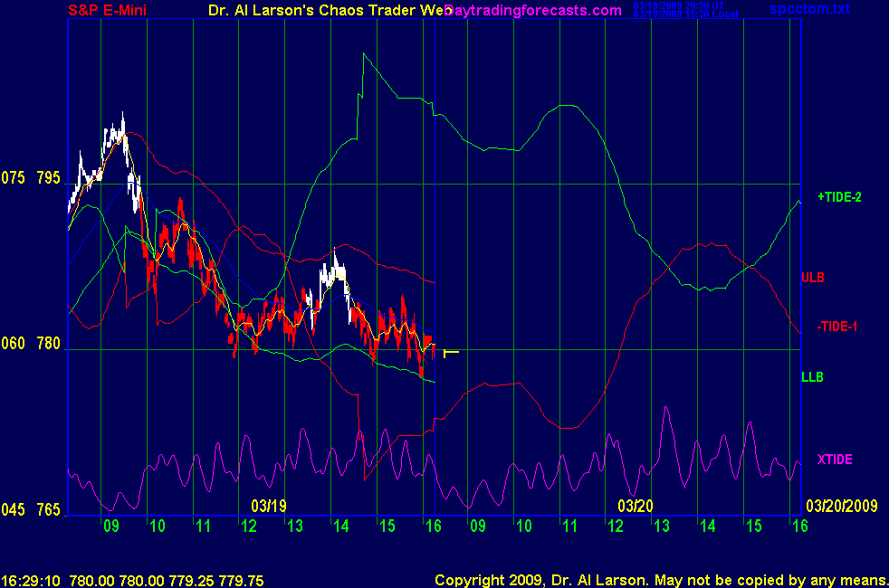
Task: Select the red ULB legend label
Action: pyautogui.click(x=812, y=277)
